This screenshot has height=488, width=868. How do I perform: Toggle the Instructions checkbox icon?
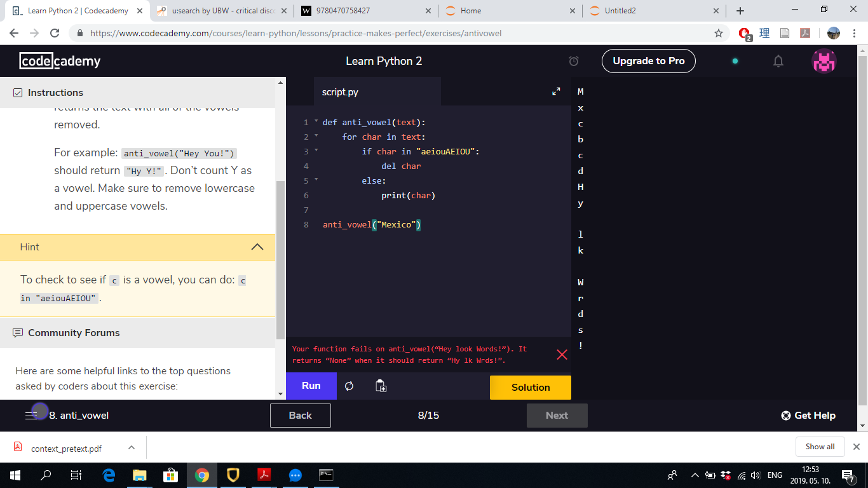click(x=18, y=93)
